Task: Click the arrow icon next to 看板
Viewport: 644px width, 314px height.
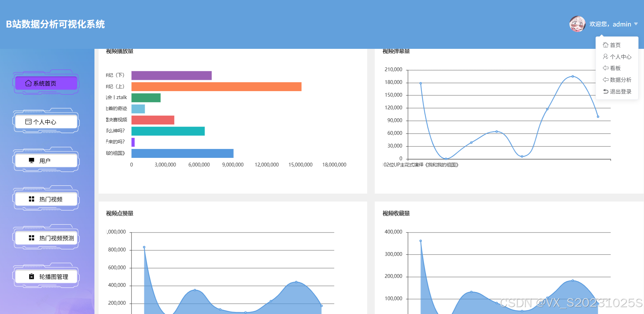Action: [x=606, y=68]
